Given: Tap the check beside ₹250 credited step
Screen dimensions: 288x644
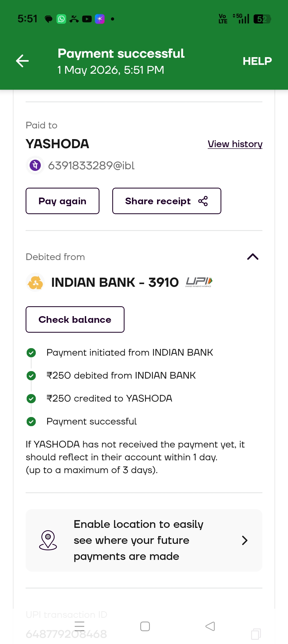Looking at the screenshot, I should coord(31,399).
